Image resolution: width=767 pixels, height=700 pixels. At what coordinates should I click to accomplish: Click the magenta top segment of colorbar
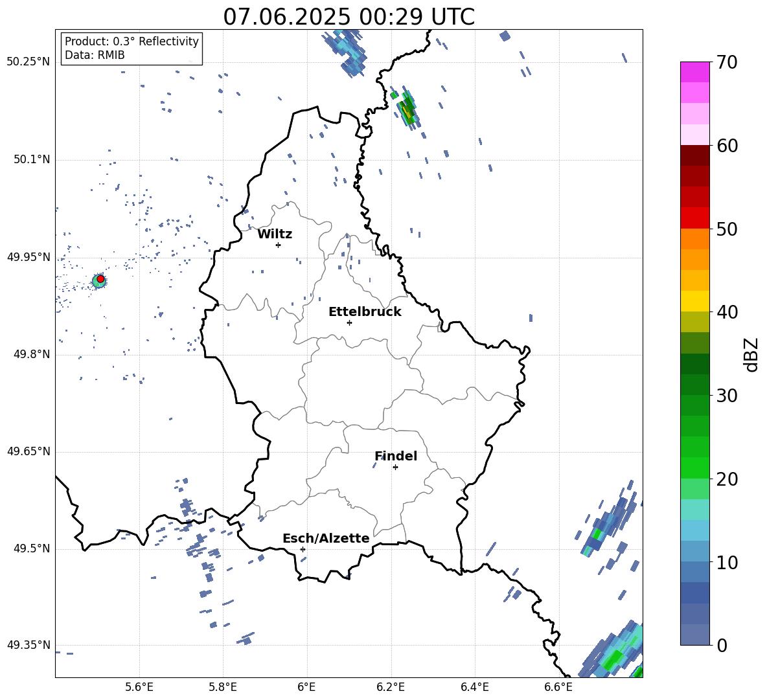[x=695, y=72]
